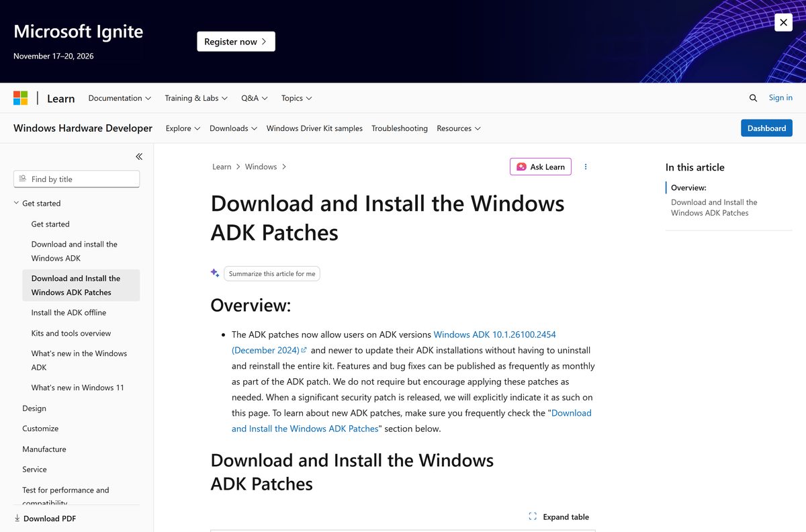Open Windows Driver Kit samples
The width and height of the screenshot is (806, 532).
314,128
